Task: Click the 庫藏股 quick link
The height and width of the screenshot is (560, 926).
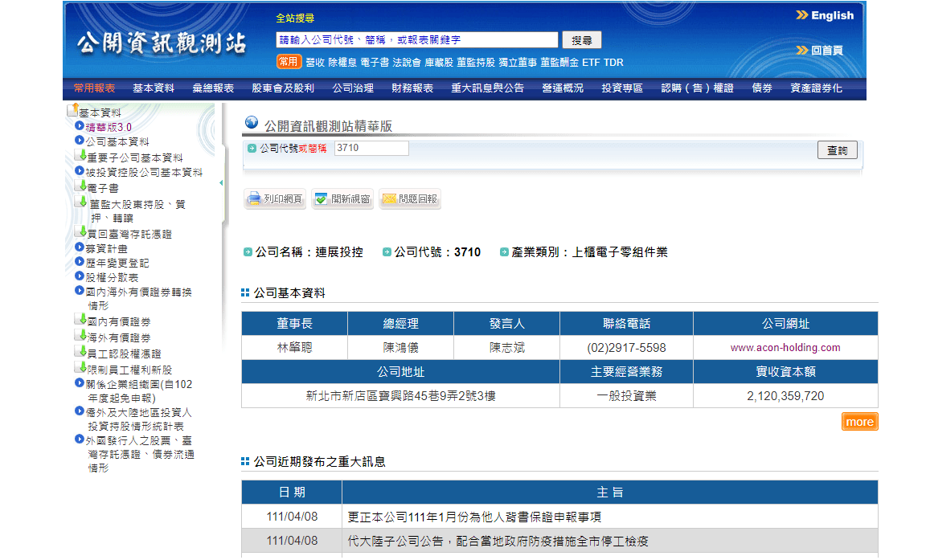Action: click(439, 63)
